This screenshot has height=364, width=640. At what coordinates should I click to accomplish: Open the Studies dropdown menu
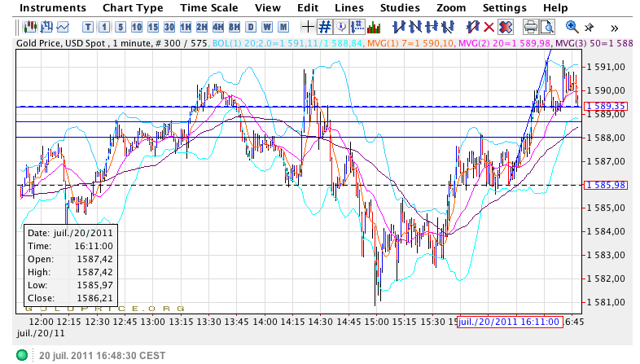(399, 7)
